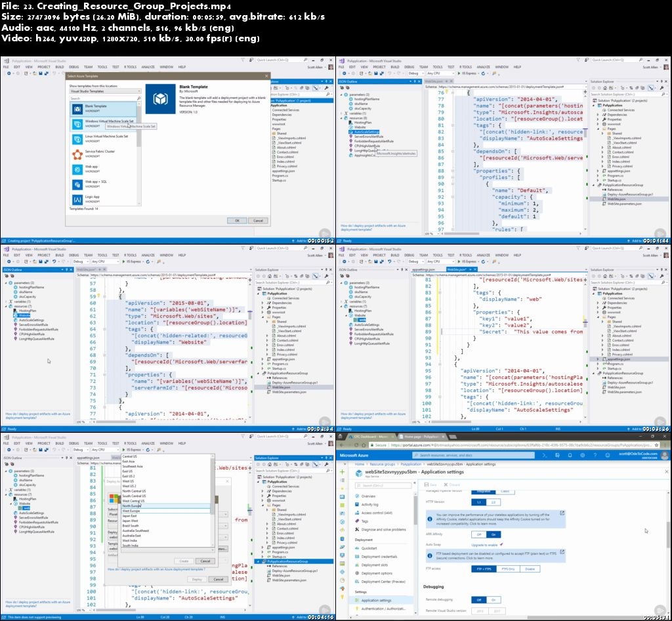Open the TOOLS menu behind Select Azure Template dialog
This screenshot has width=672, height=621.
click(x=102, y=67)
